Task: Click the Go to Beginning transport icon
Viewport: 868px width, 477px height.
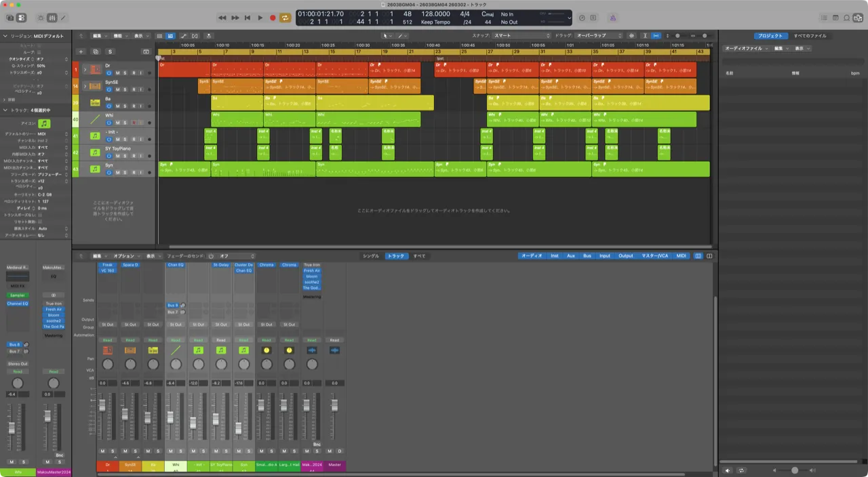Action: coord(248,18)
